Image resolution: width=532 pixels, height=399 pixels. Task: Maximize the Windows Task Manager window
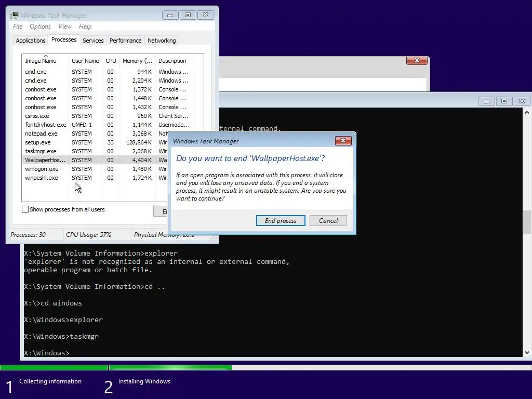point(188,15)
